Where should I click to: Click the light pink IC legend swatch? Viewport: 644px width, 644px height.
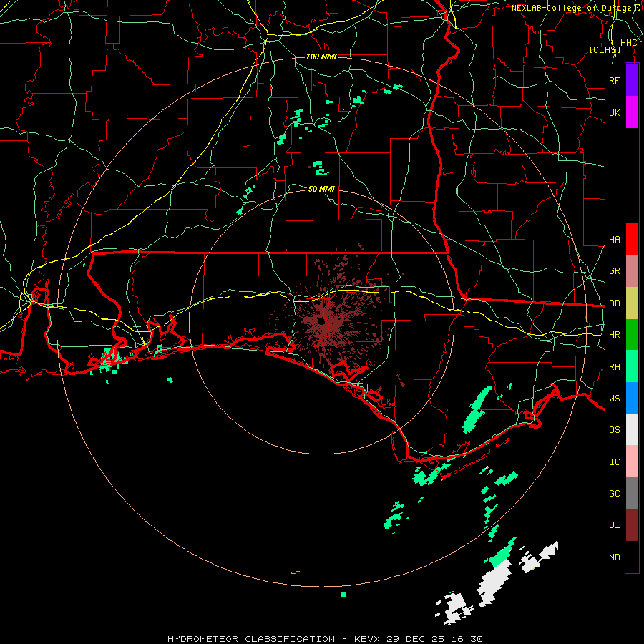coord(632,462)
